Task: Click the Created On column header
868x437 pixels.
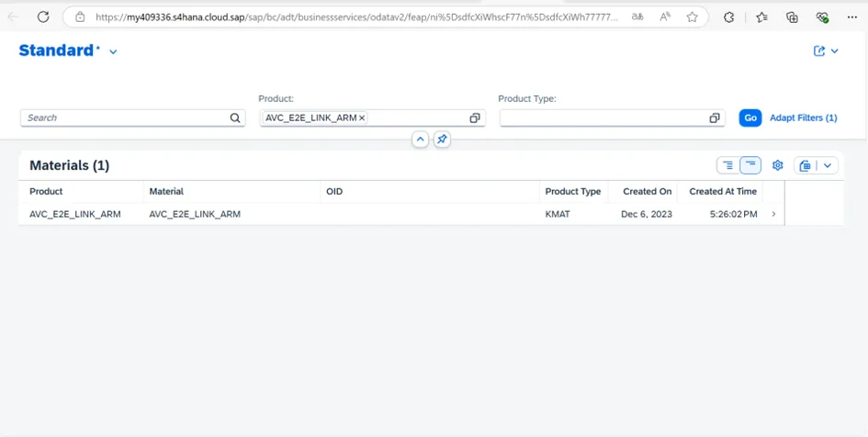Action: [647, 191]
